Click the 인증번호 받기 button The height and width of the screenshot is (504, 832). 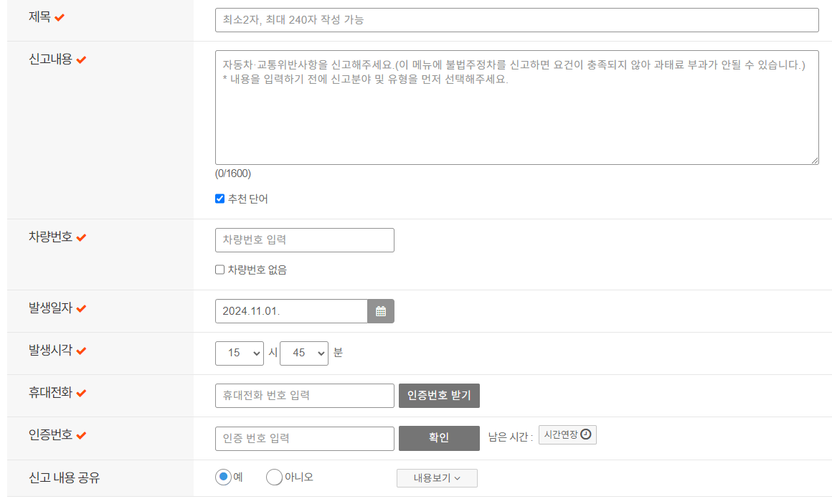(x=439, y=396)
